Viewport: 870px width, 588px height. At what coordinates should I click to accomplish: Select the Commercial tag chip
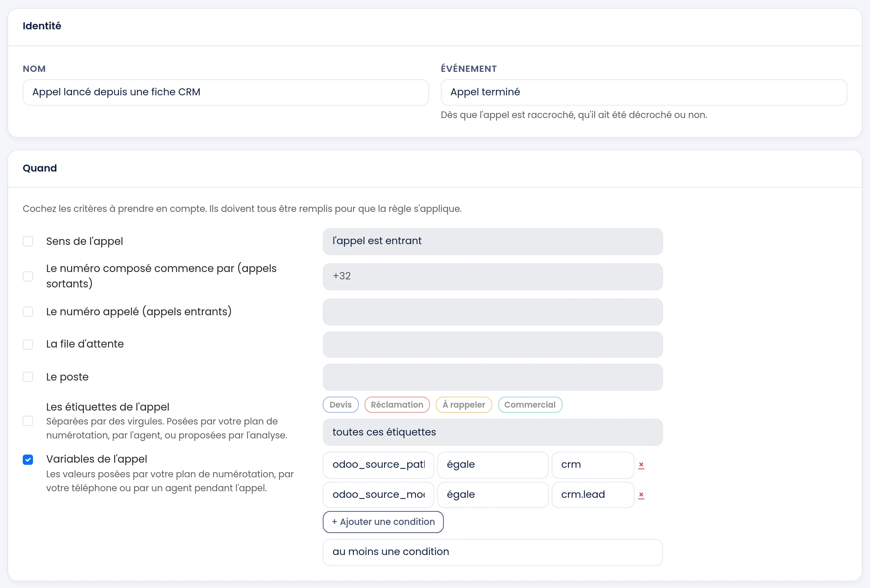530,405
